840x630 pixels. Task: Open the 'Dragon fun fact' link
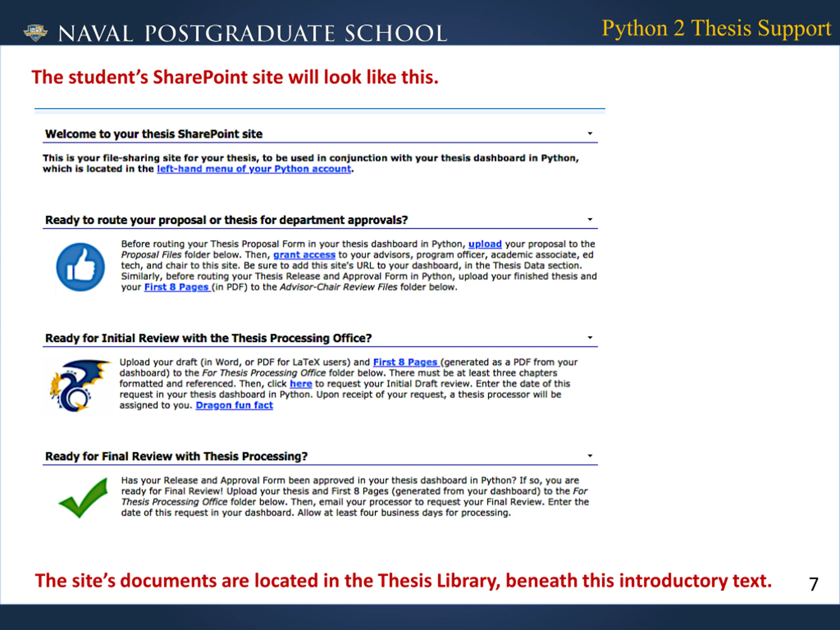click(234, 406)
